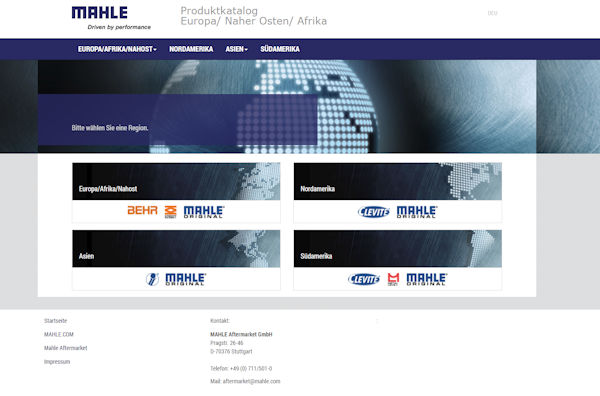
Task: Expand the Asien navigation dropdown
Action: click(236, 49)
